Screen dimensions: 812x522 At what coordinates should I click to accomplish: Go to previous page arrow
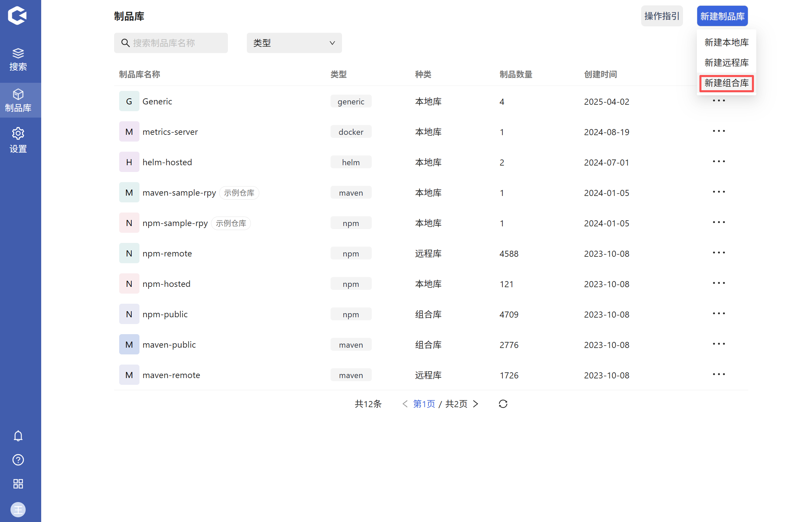pyautogui.click(x=404, y=404)
